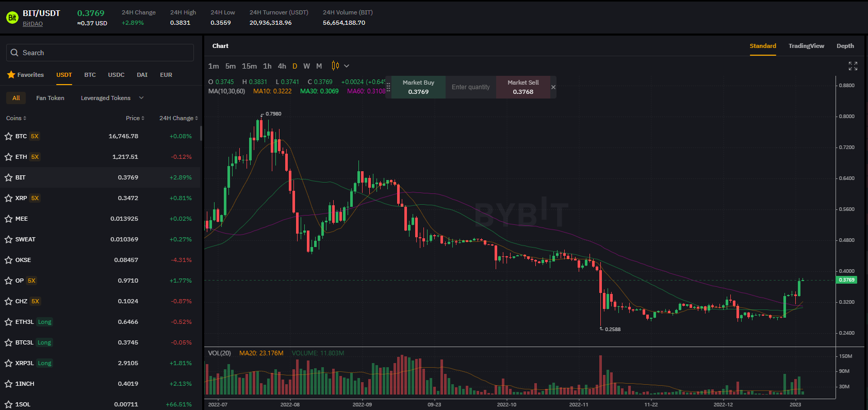Favorite BTC with its star

(x=8, y=136)
